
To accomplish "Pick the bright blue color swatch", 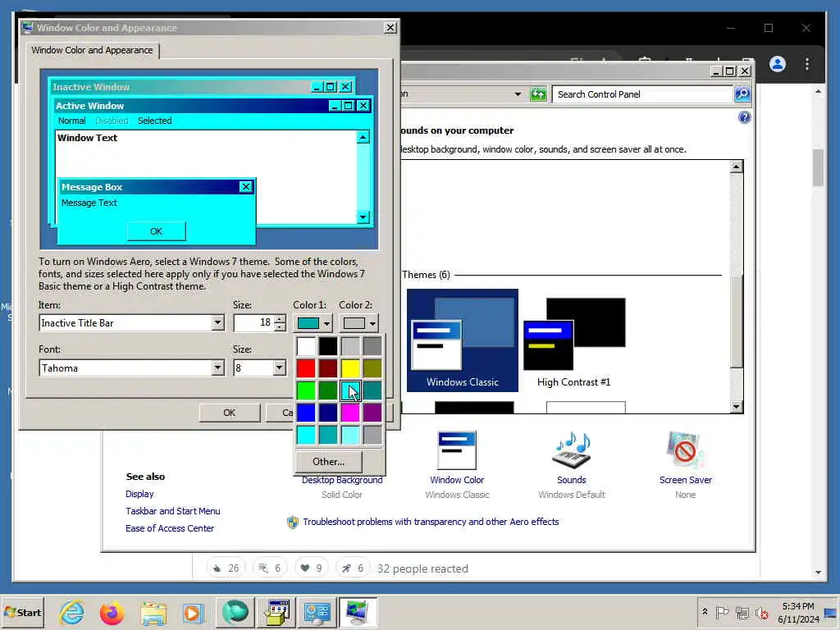I will pyautogui.click(x=306, y=413).
